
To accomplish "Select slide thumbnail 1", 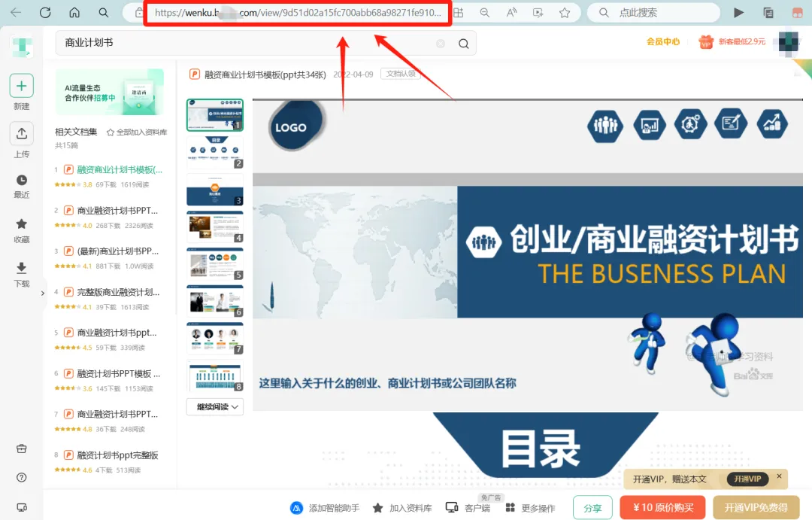I will click(x=215, y=114).
